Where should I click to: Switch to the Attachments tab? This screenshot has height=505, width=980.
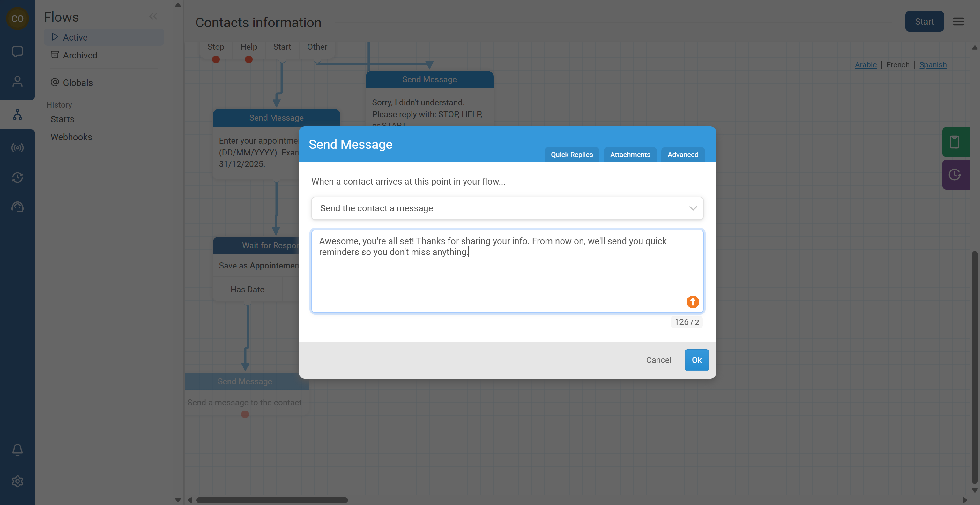click(x=630, y=155)
